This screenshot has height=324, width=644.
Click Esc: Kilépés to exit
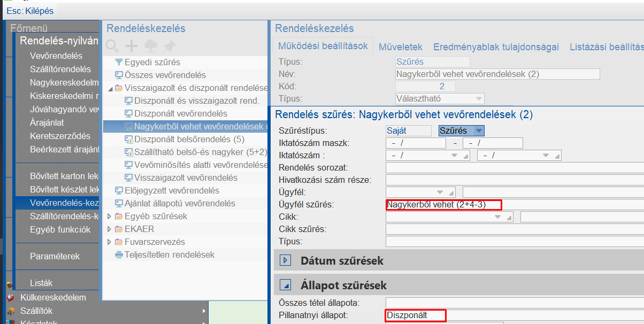click(29, 10)
